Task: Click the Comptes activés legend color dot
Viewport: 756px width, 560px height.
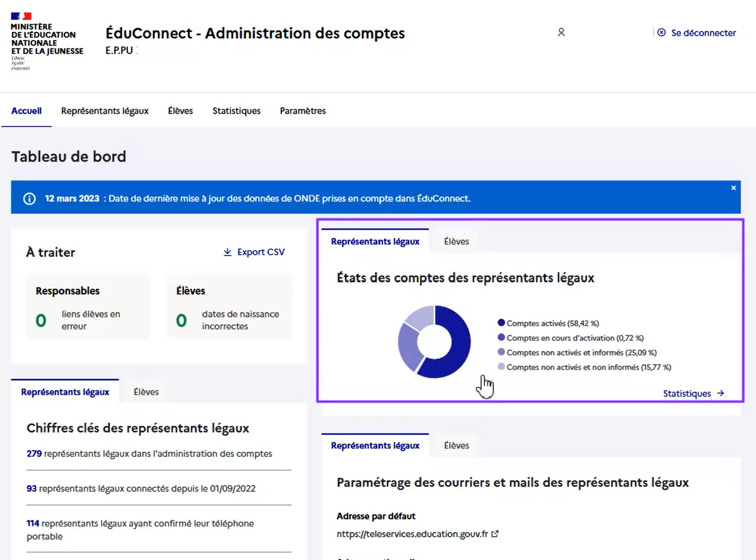Action: [x=501, y=323]
